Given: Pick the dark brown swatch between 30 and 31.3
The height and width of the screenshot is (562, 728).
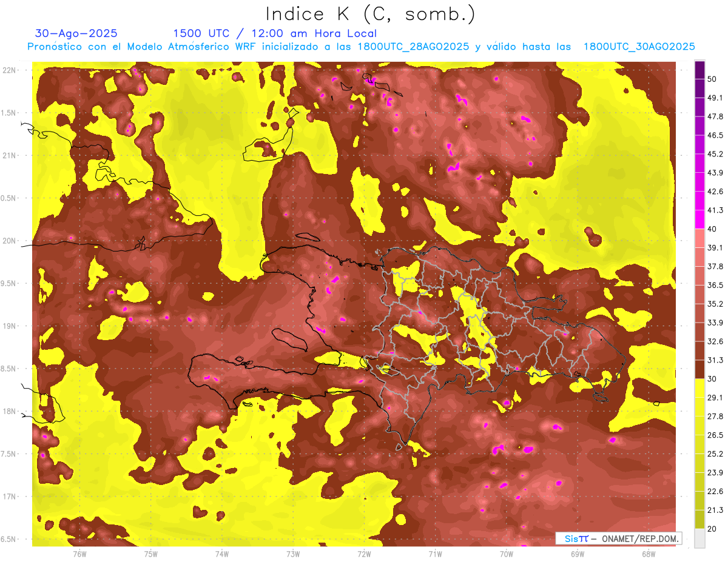Looking at the screenshot, I should (x=699, y=369).
